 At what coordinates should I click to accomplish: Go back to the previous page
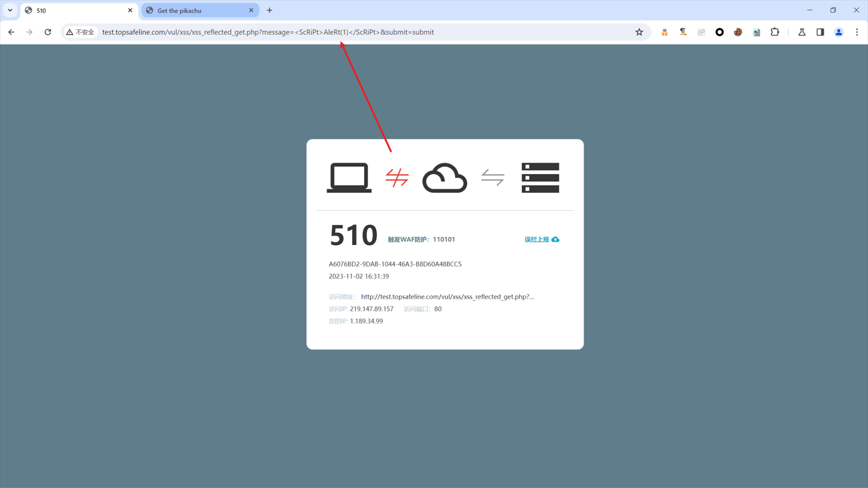coord(11,32)
